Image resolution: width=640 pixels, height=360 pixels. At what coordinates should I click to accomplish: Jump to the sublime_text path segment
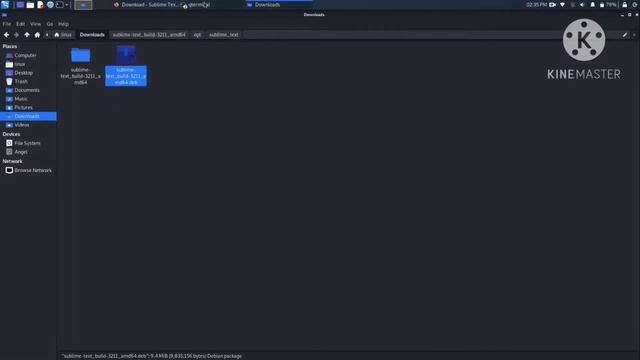[224, 35]
